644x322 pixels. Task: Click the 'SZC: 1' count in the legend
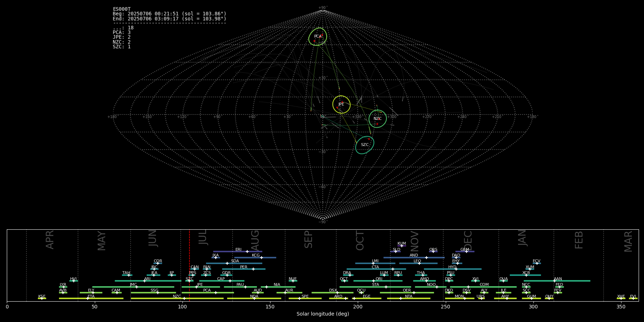click(x=122, y=47)
